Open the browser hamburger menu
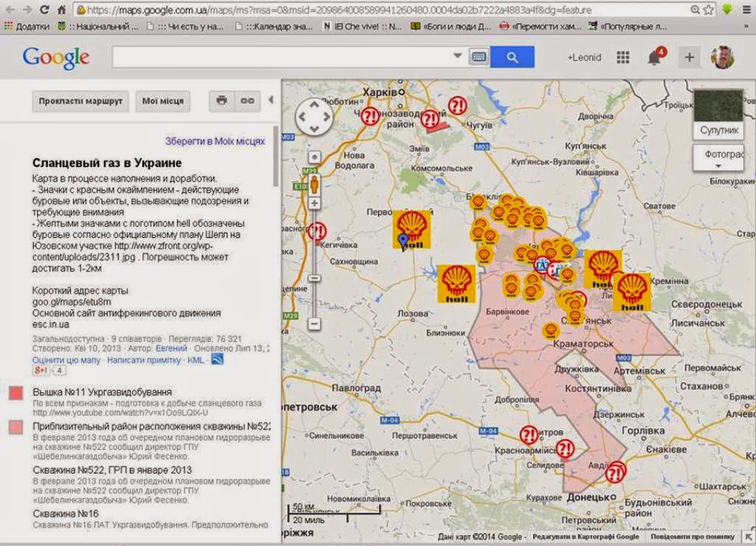 746,9
